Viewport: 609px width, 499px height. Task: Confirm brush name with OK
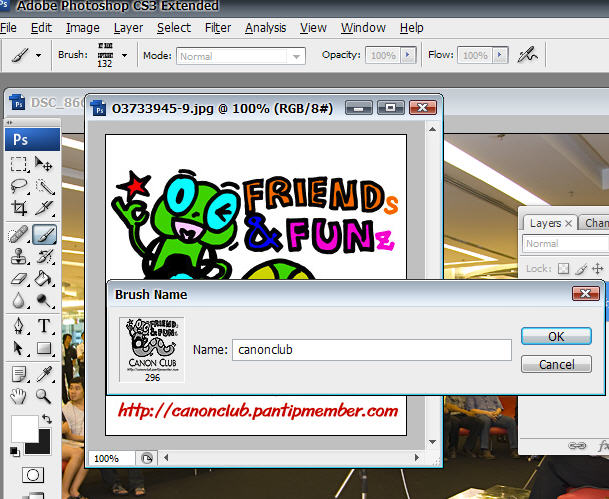(x=556, y=336)
